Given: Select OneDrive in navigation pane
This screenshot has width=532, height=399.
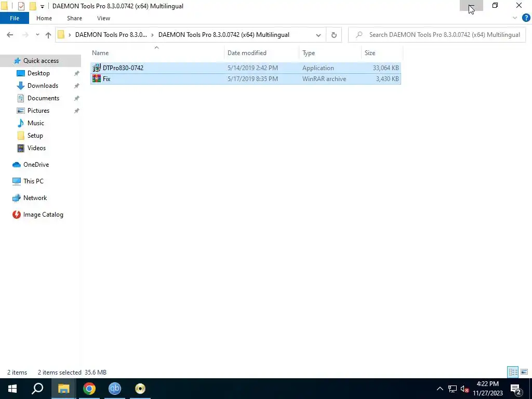Looking at the screenshot, I should point(36,165).
